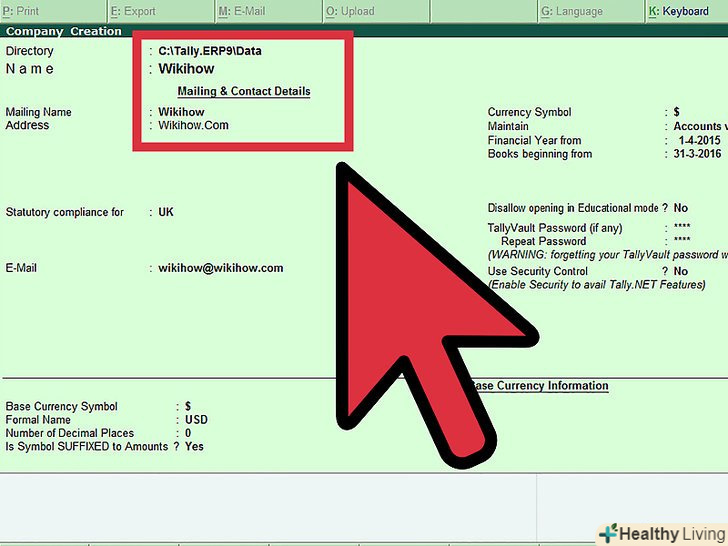Select Statutory compliance value UK
728x546 pixels.
(166, 212)
